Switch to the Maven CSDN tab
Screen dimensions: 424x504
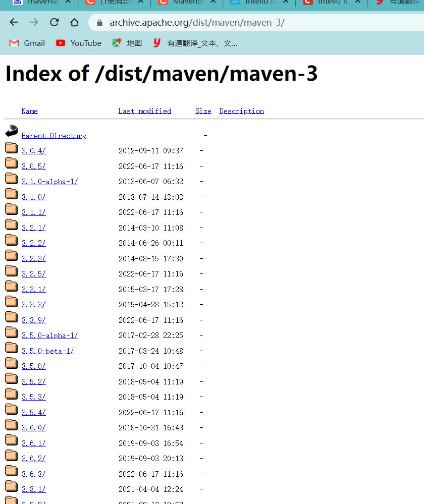pyautogui.click(x=182, y=3)
